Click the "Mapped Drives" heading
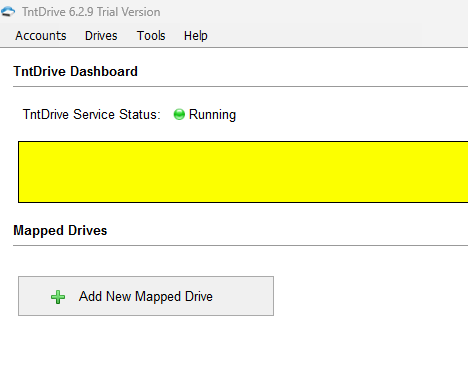Viewport: 468px width, 381px height. click(60, 231)
